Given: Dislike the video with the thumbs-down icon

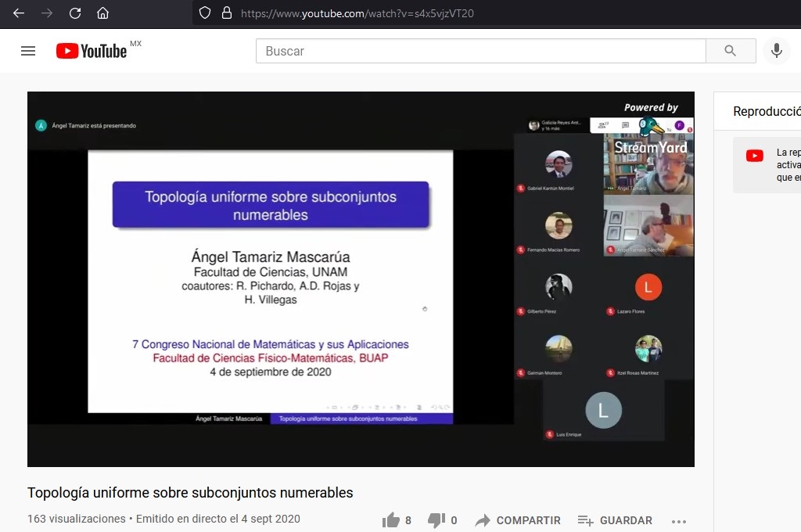Looking at the screenshot, I should click(436, 520).
